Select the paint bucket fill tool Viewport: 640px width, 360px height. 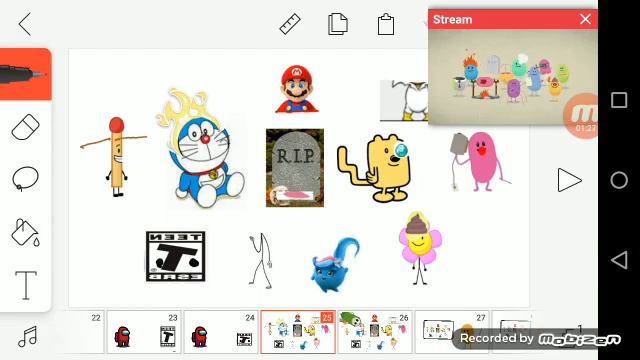click(x=25, y=232)
